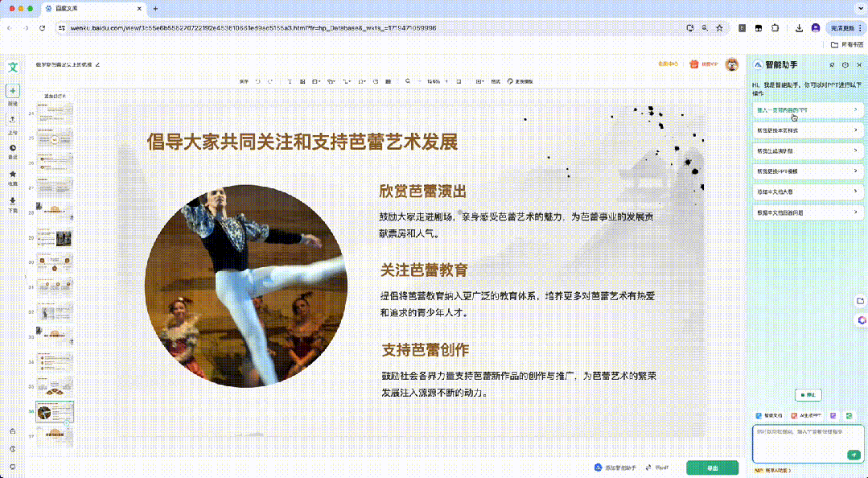Select slide thumbnail 29 with photo
The width and height of the screenshot is (868, 478).
tap(55, 238)
